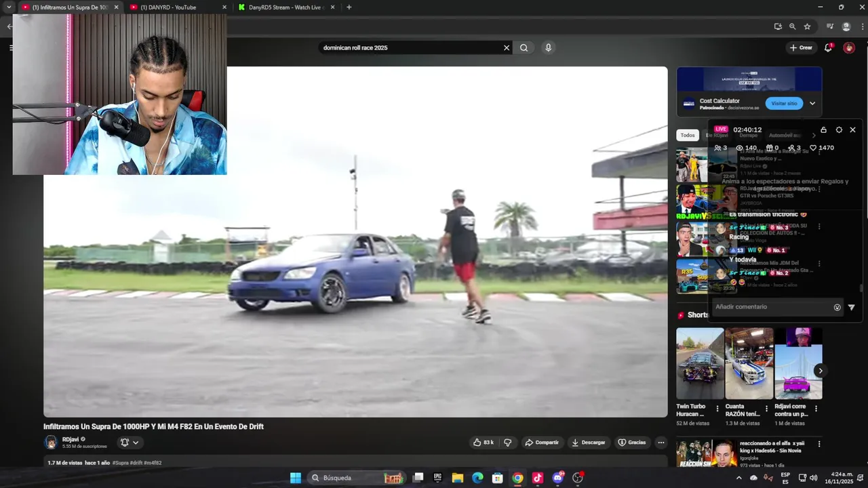The image size is (868, 488).
Task: Open the media control icon in Chrome toolbar
Action: click(829, 26)
